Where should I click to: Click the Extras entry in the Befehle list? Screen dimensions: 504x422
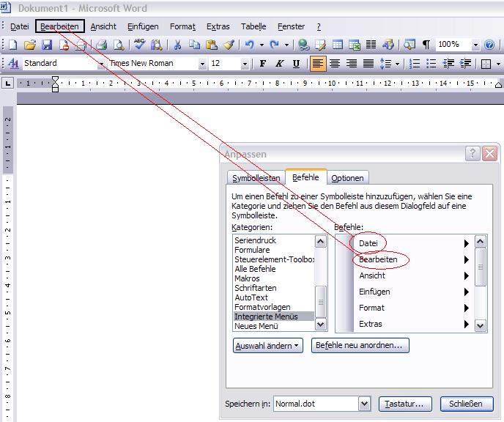(x=370, y=324)
